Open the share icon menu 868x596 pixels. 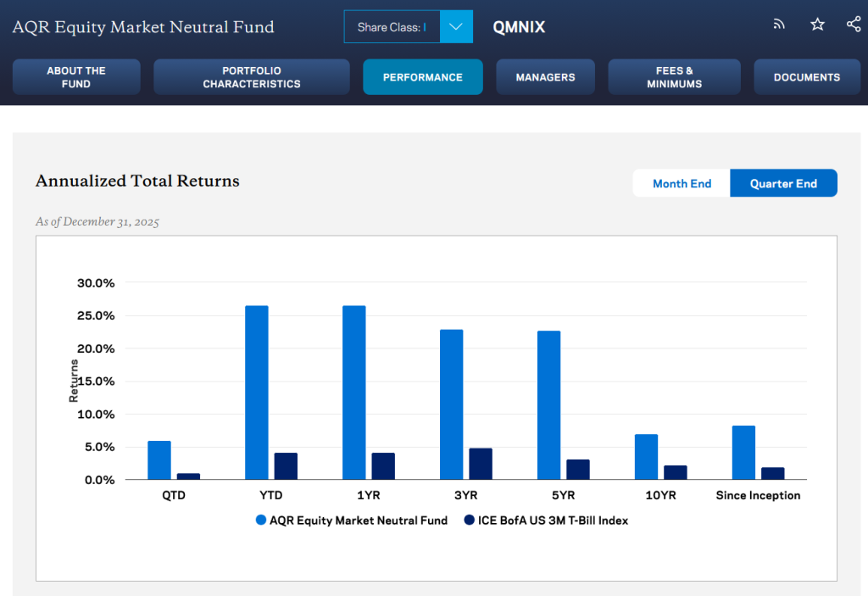853,25
